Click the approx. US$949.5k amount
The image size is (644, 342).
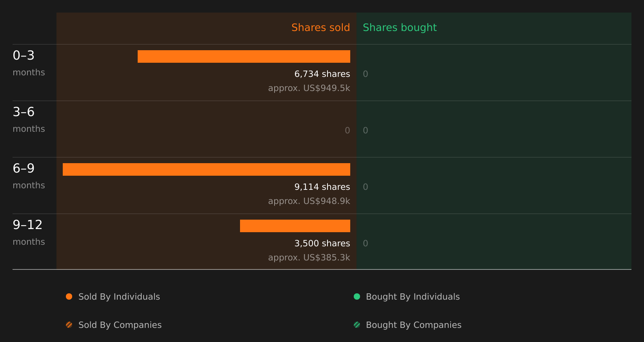tap(309, 88)
